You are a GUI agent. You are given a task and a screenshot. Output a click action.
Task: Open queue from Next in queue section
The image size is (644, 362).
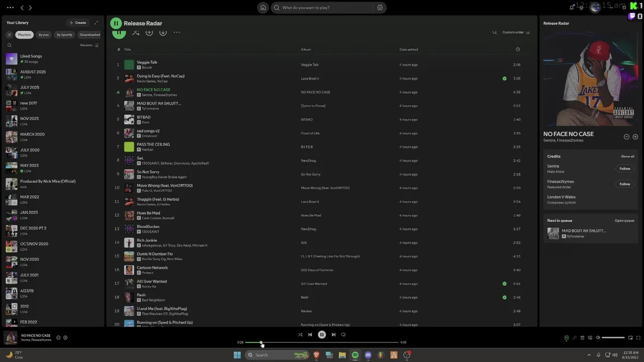[624, 221]
